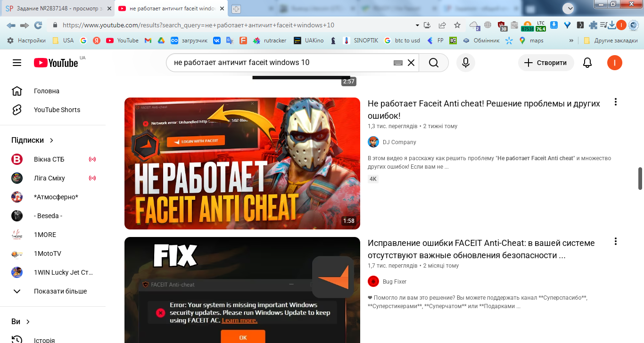Open the btc to usd bookmark
Viewport: 644px width, 343px height.
pos(402,41)
